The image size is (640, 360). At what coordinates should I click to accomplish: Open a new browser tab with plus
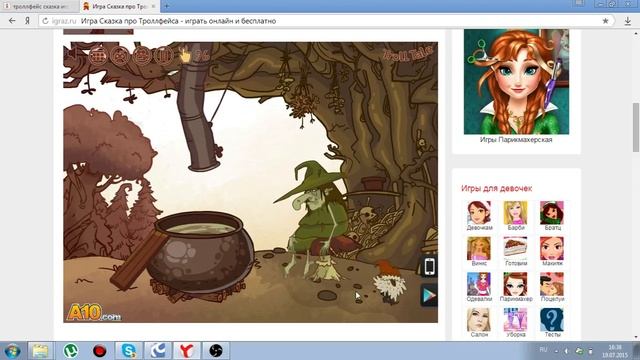pyautogui.click(x=167, y=6)
